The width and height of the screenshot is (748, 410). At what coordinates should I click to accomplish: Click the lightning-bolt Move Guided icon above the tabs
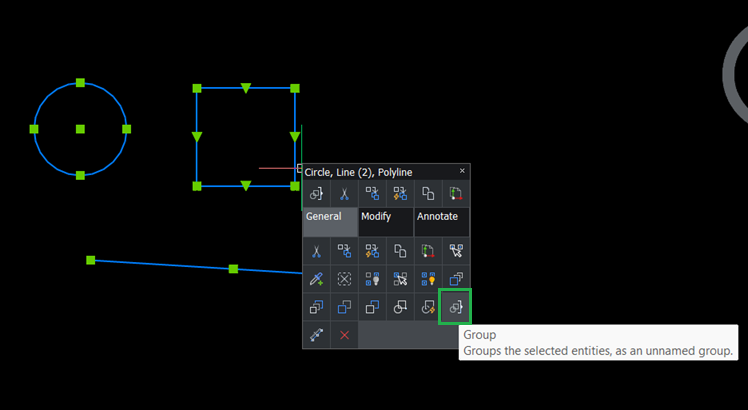400,194
